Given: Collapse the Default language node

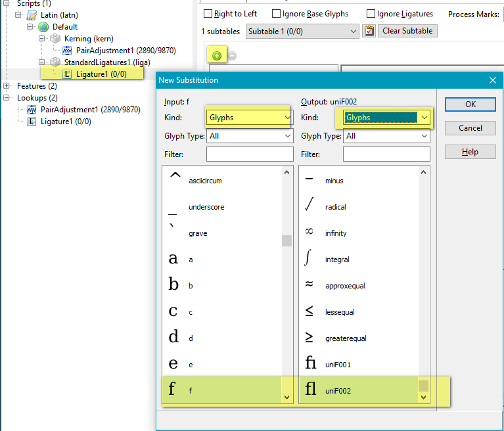Looking at the screenshot, I should tap(30, 27).
